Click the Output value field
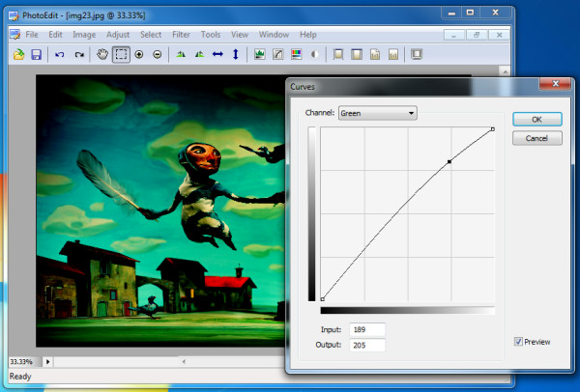The width and height of the screenshot is (580, 392). click(367, 345)
